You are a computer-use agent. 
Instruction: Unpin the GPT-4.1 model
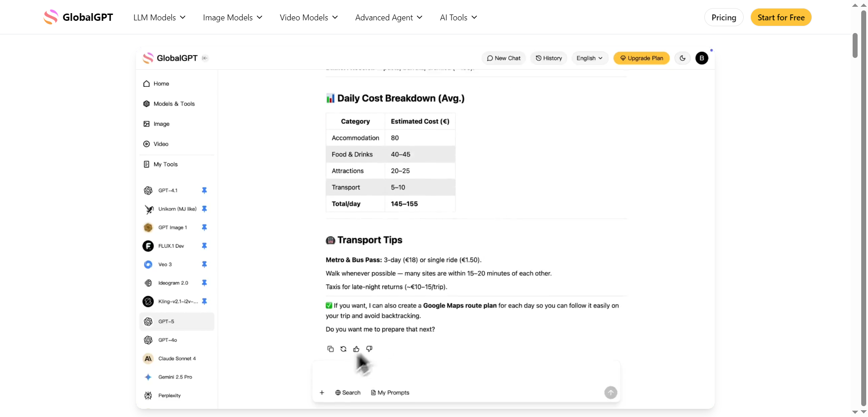click(x=204, y=190)
